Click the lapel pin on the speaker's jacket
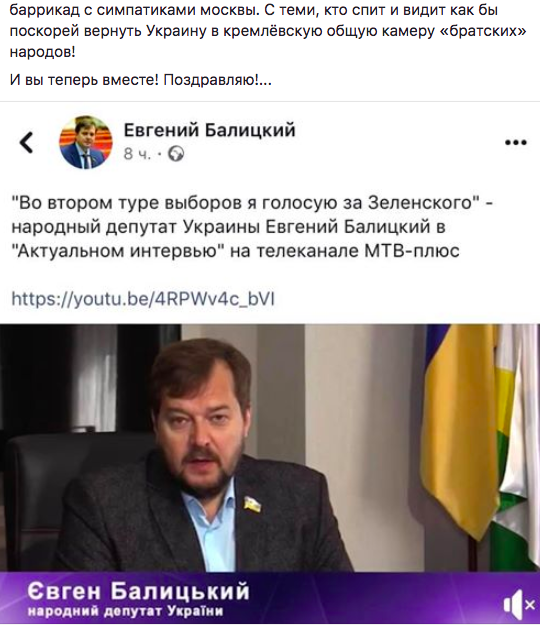Image resolution: width=540 pixels, height=625 pixels. point(252,504)
